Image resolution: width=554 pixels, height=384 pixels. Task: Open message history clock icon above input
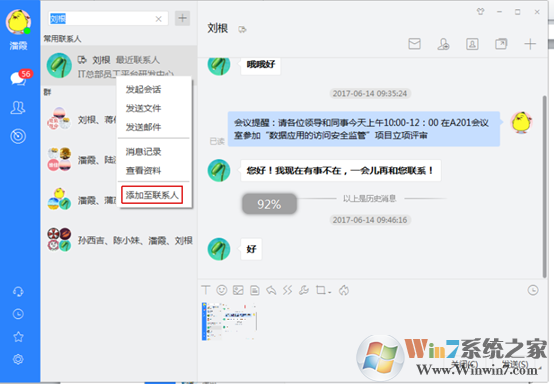click(x=533, y=290)
